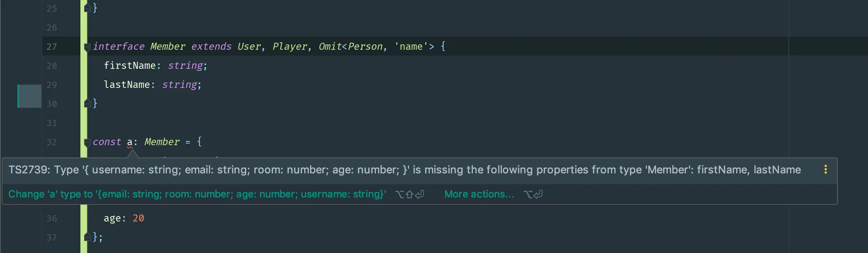Click fold end marker on line 30
Screen dimensions: 868x253
(x=87, y=103)
